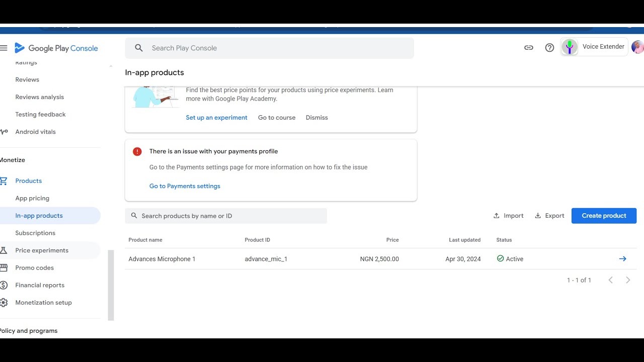Open Subscriptions in sidebar
644x362 pixels.
35,233
